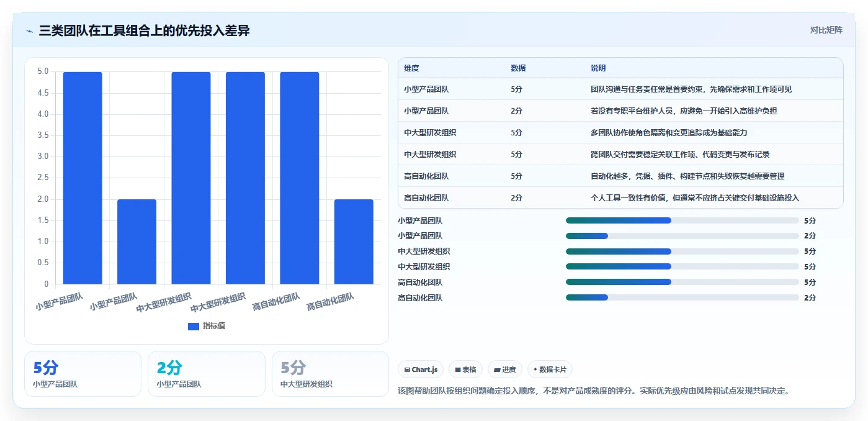Select the Chart.js chip

(421, 369)
